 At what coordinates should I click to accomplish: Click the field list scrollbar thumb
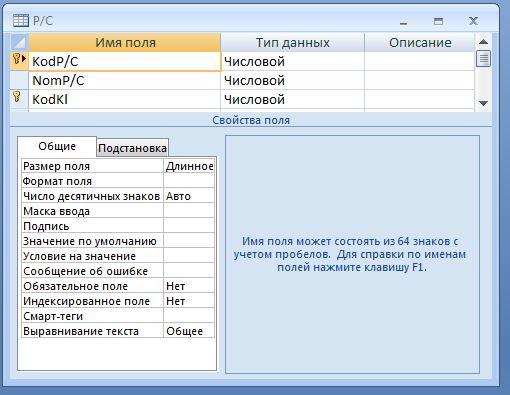pyautogui.click(x=483, y=59)
